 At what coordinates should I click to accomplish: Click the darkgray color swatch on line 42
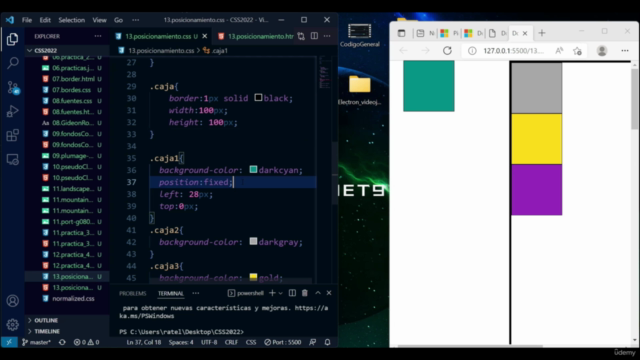pos(253,241)
